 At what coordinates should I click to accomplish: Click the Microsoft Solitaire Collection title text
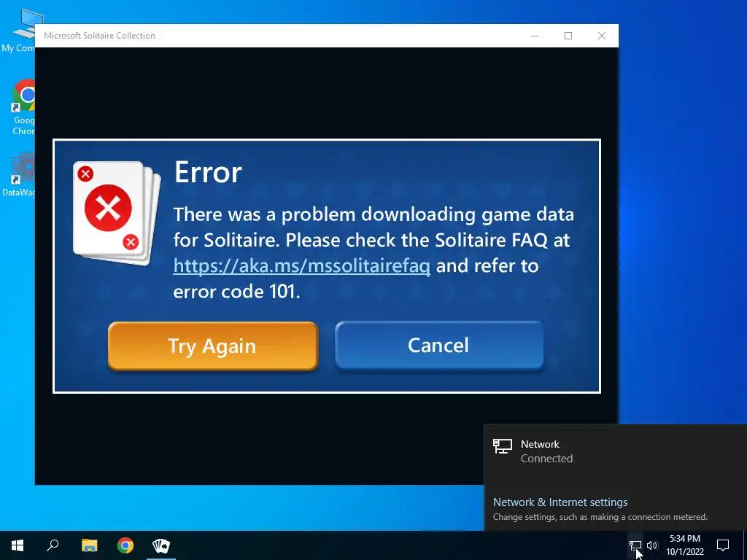[99, 36]
